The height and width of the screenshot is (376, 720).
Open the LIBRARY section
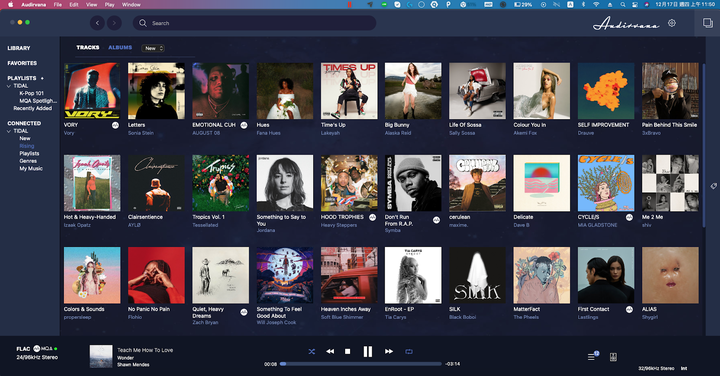pyautogui.click(x=19, y=48)
